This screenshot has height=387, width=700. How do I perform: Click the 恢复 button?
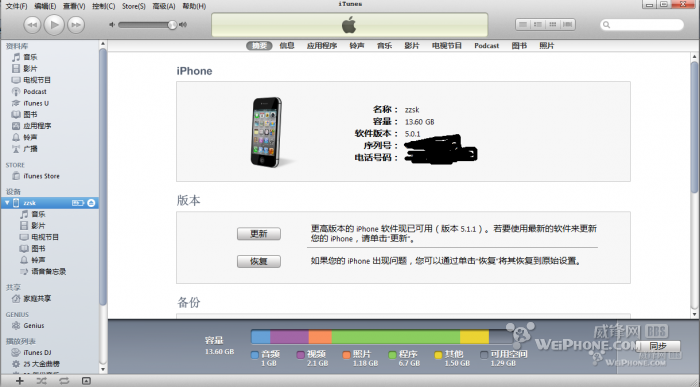coord(259,261)
